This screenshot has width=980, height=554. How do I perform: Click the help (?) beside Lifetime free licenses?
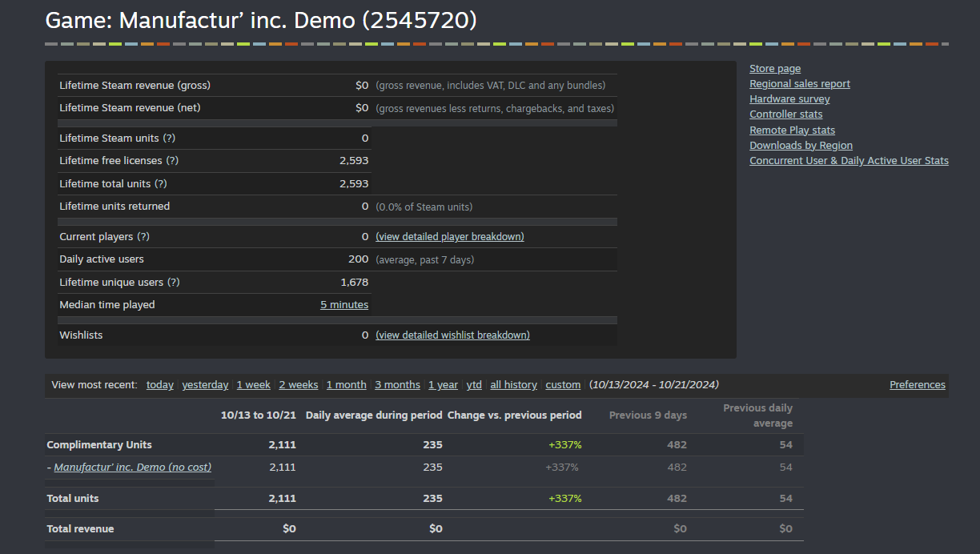pos(172,161)
